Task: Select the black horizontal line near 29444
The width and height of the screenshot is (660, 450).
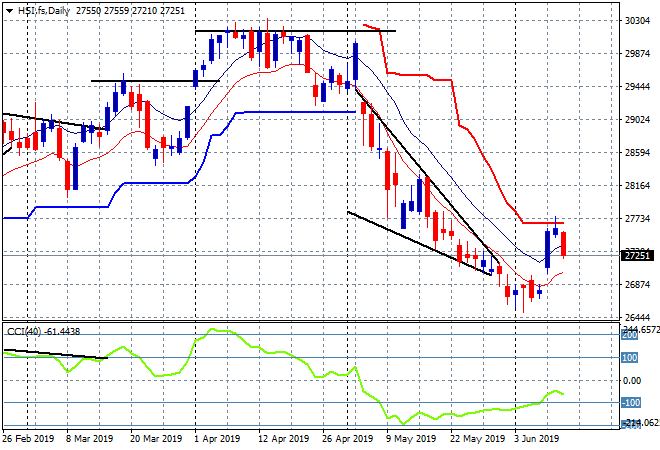Action: click(155, 80)
